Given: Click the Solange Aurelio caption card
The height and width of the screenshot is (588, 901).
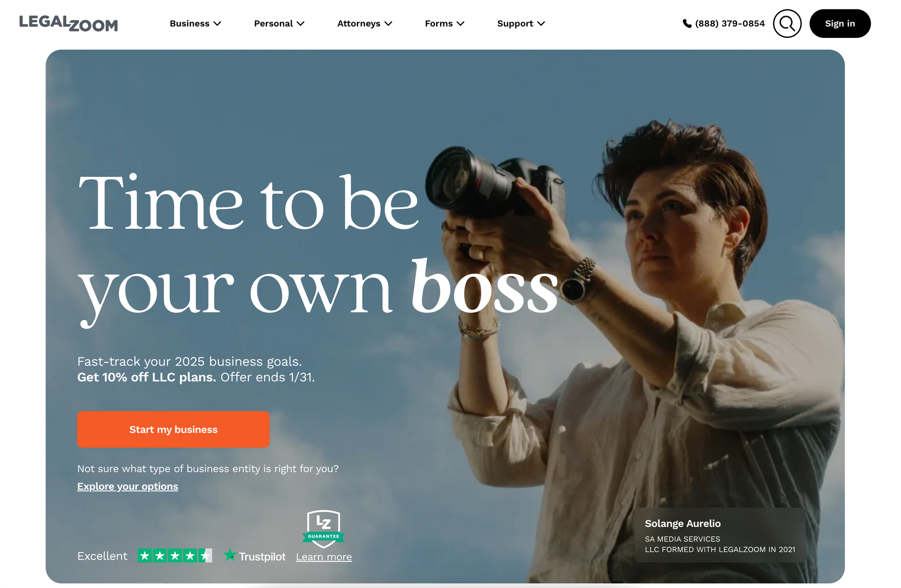Looking at the screenshot, I should [720, 535].
